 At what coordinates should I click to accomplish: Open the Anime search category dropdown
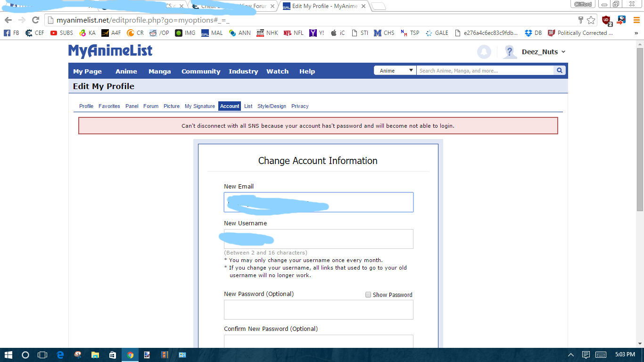click(395, 71)
